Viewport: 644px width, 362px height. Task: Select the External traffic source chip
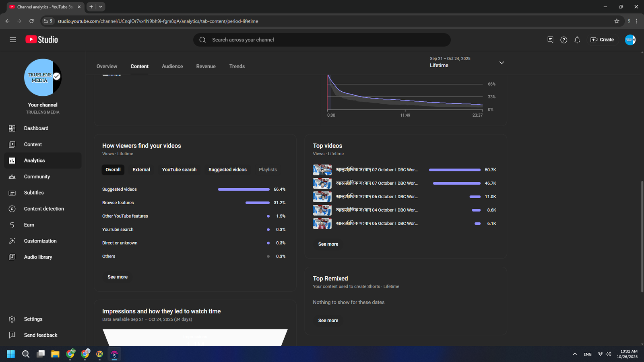(x=141, y=170)
